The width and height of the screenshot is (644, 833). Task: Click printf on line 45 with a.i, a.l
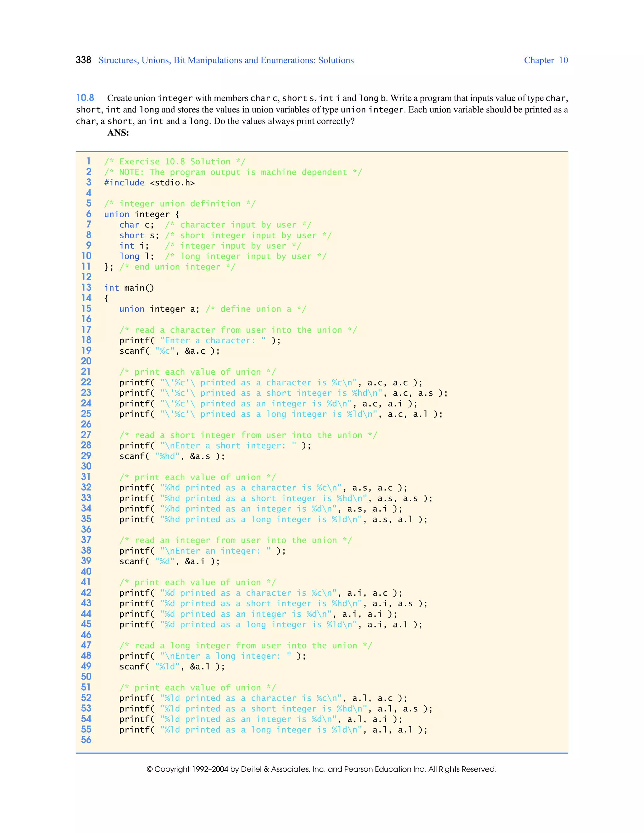click(x=271, y=625)
